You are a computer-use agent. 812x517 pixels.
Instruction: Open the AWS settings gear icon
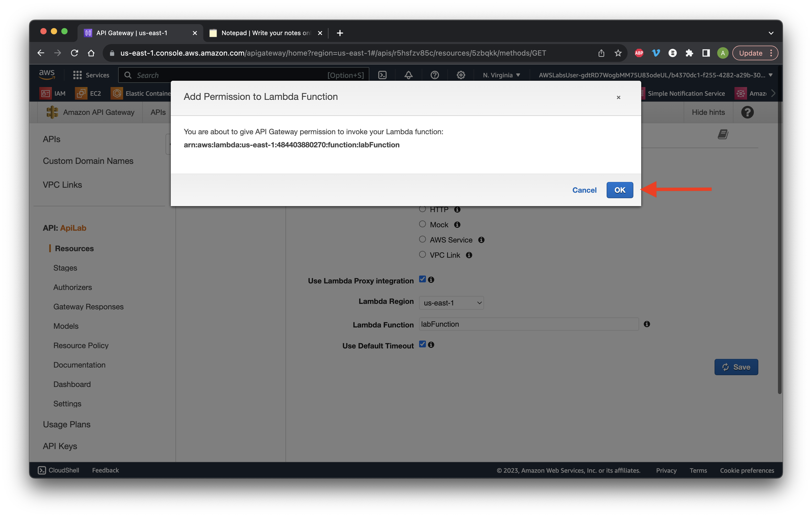(461, 75)
